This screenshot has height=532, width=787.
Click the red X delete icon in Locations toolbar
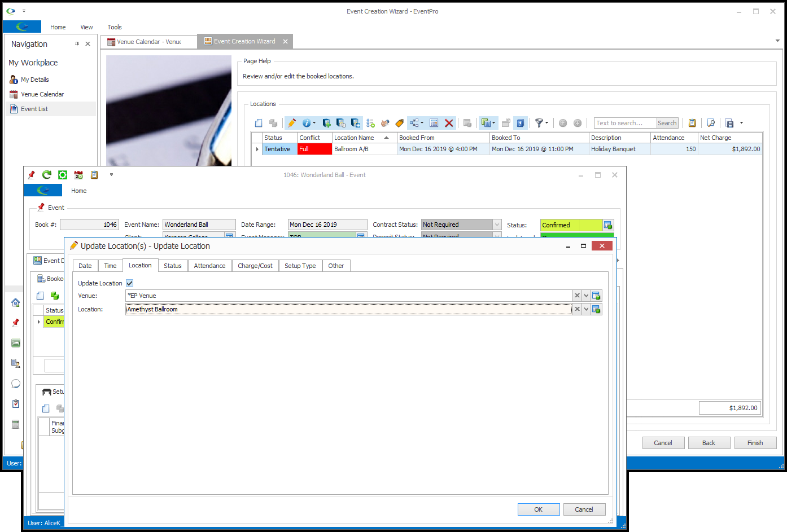tap(449, 123)
